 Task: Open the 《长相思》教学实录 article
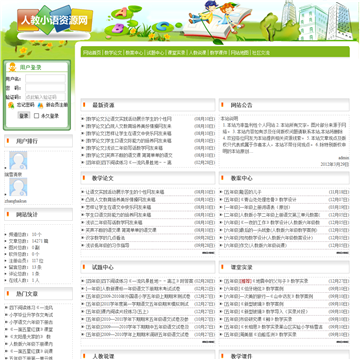(x=273, y=327)
